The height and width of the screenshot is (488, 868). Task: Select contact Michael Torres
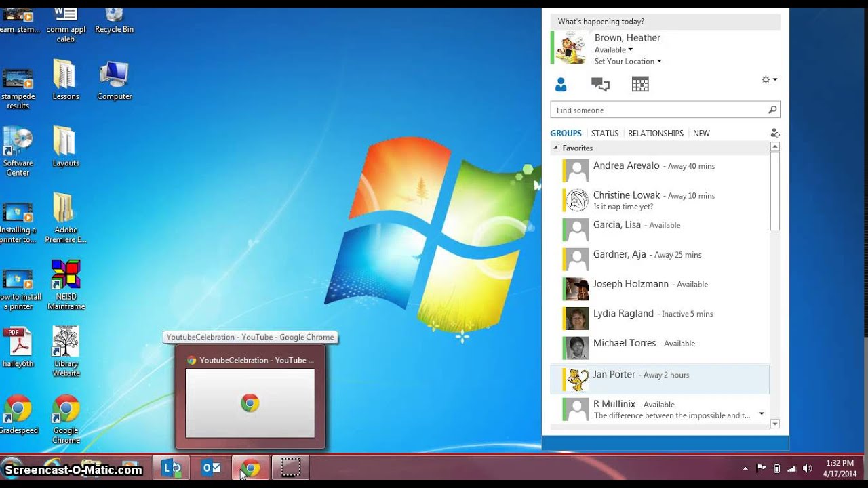coord(660,348)
